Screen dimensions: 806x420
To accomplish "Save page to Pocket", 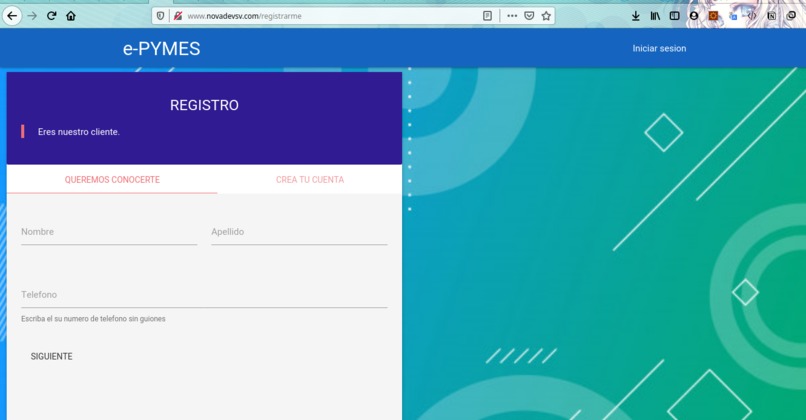I will point(529,16).
